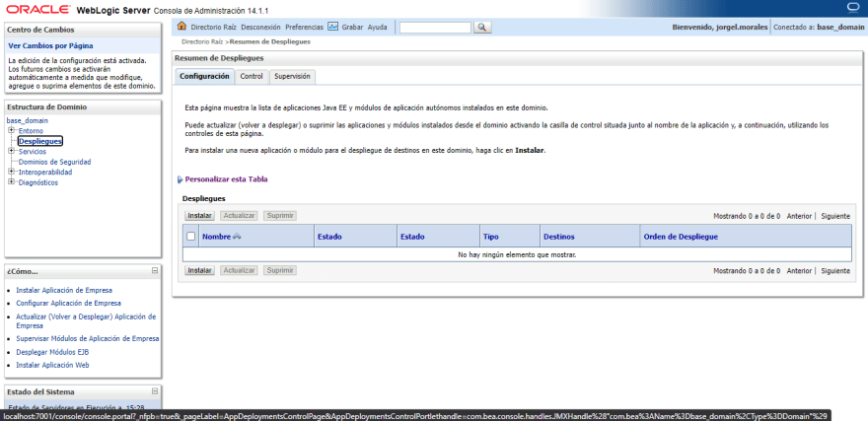The width and height of the screenshot is (868, 421).
Task: Click the bottom Suprimir button
Action: [x=280, y=270]
